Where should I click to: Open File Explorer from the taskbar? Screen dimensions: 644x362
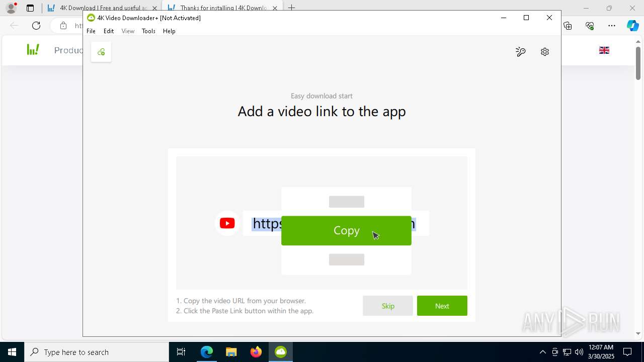point(231,352)
